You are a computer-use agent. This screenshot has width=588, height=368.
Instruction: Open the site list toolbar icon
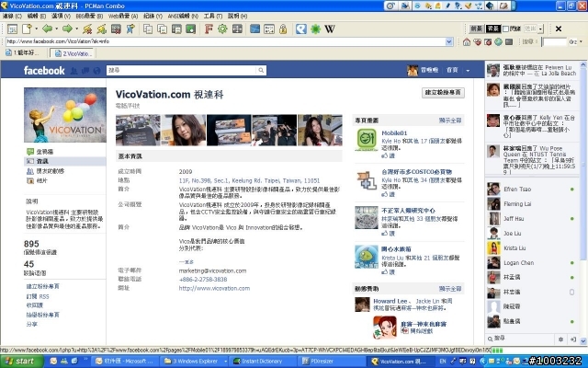coord(12,29)
